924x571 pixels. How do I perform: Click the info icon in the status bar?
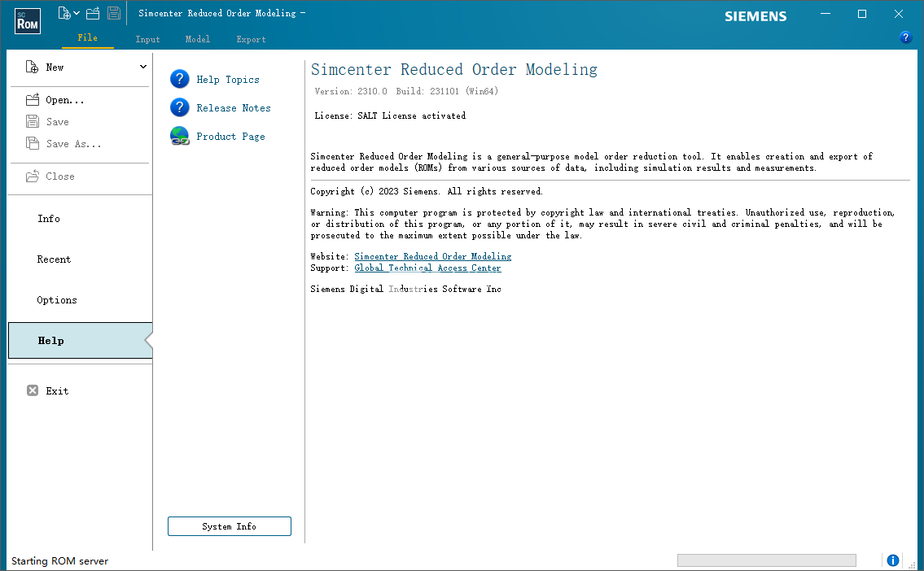(x=893, y=560)
